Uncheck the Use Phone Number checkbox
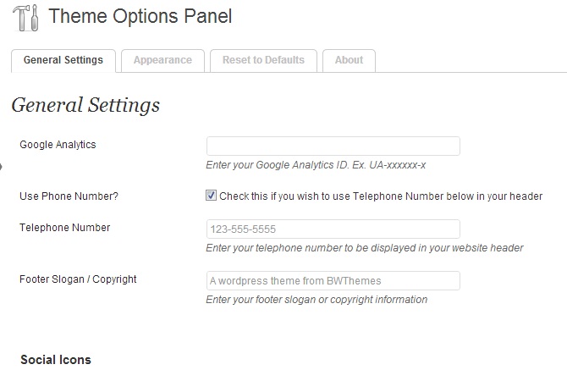Viewport: 567px width, 392px height. [212, 196]
